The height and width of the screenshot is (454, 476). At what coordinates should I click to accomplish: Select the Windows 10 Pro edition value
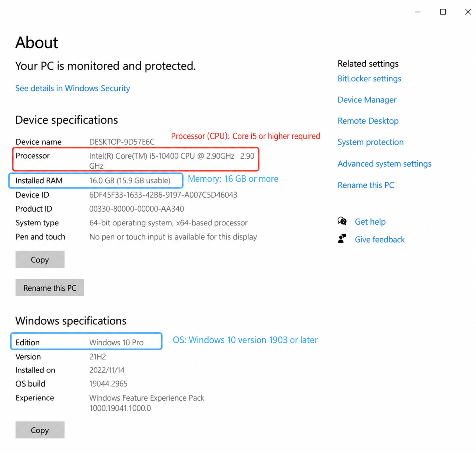116,342
